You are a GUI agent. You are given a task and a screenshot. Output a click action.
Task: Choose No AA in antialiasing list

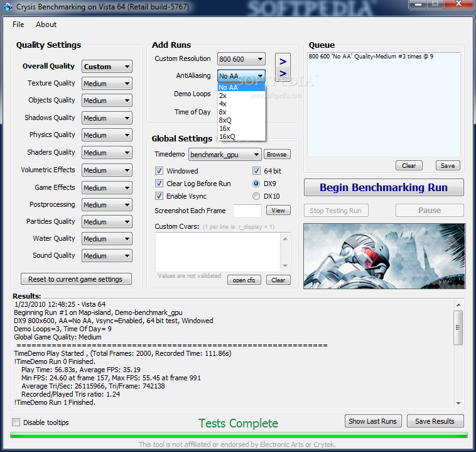point(242,87)
